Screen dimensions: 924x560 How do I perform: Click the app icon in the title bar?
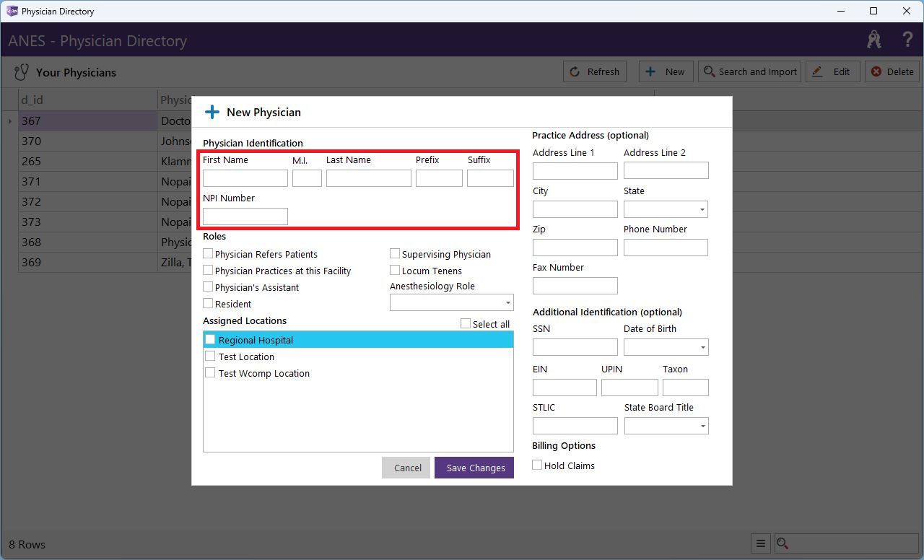[12, 11]
